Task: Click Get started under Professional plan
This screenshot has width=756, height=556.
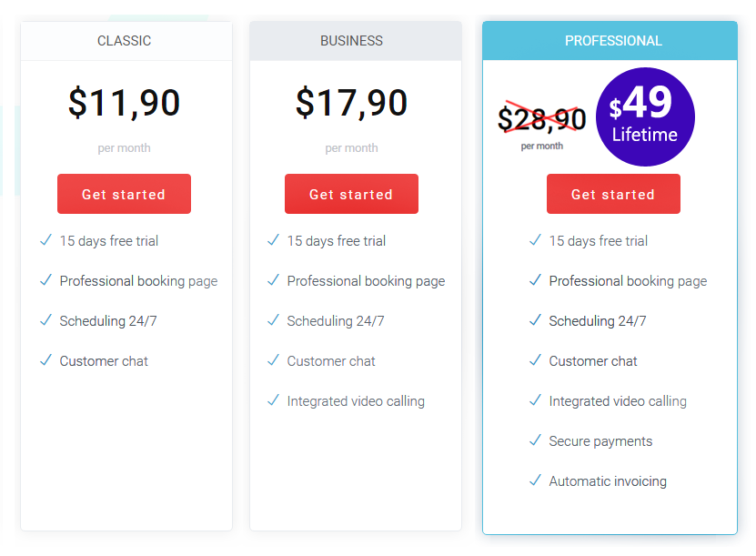Action: click(613, 194)
